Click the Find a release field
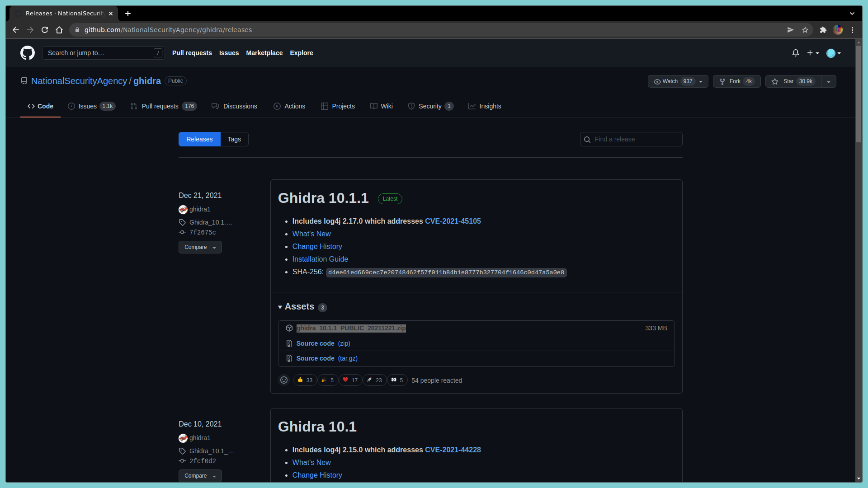This screenshot has width=868, height=488. (x=635, y=139)
